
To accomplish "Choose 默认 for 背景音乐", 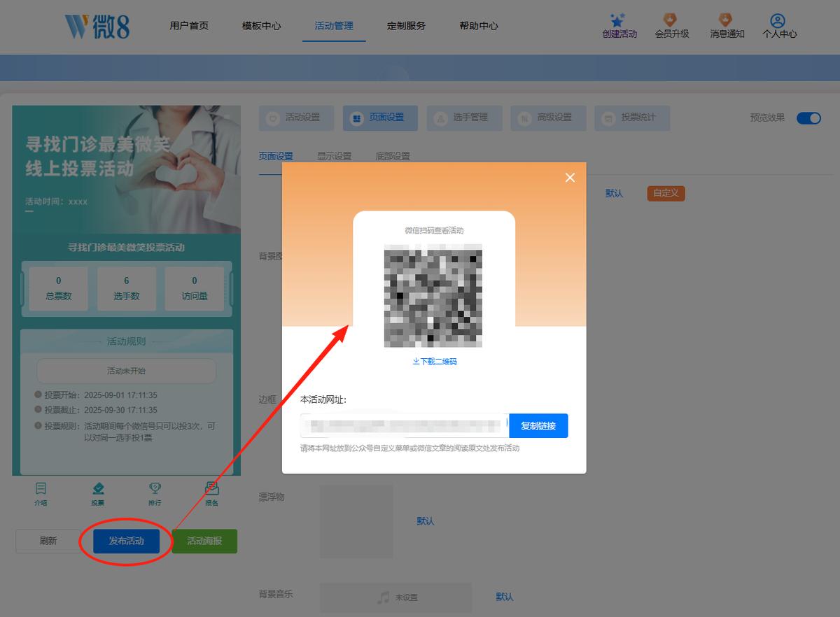I will click(x=505, y=597).
